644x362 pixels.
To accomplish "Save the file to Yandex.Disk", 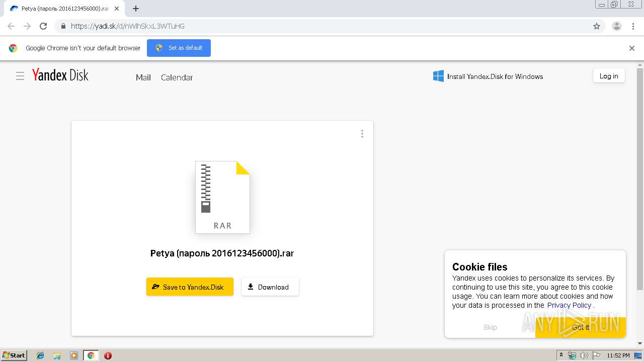I will pos(190,287).
